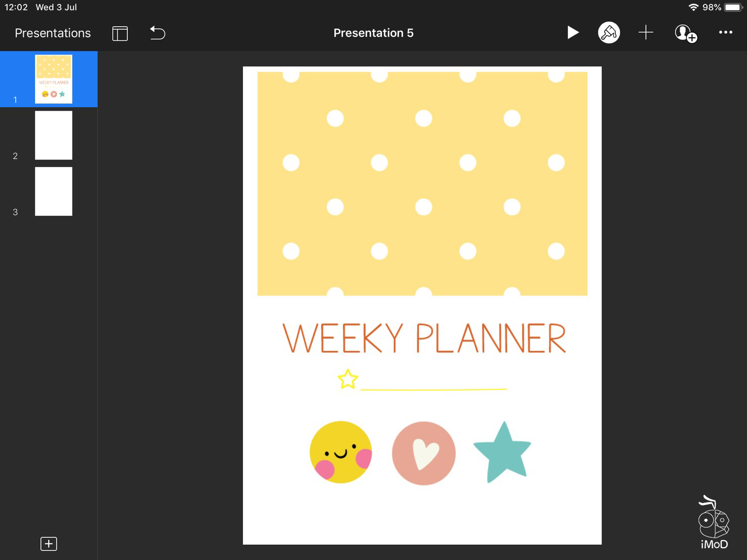747x560 pixels.
Task: Select the yellow smiley face image
Action: (341, 452)
